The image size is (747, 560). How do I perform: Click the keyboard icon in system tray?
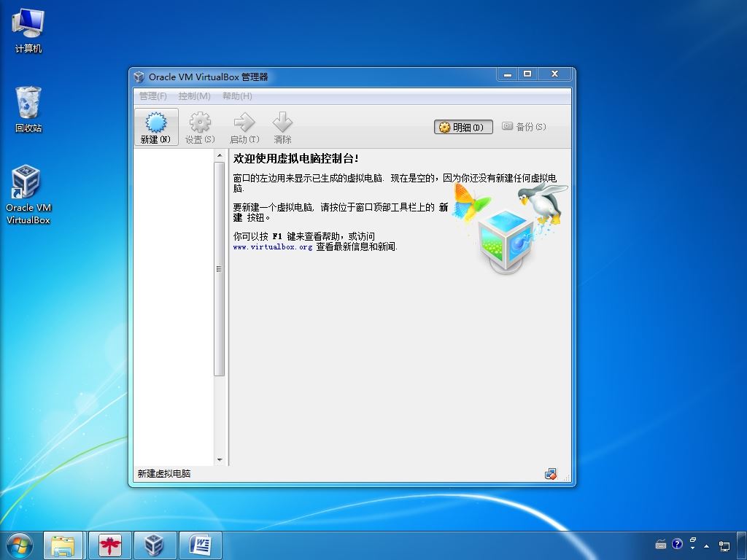coord(661,544)
